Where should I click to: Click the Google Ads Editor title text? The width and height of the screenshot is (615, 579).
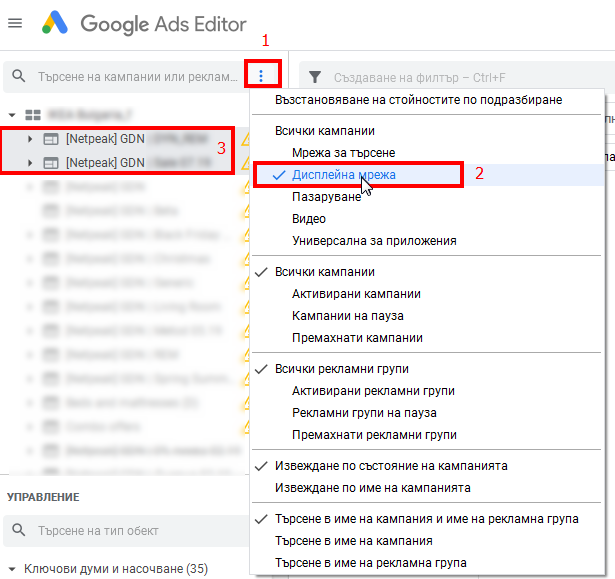[x=164, y=24]
